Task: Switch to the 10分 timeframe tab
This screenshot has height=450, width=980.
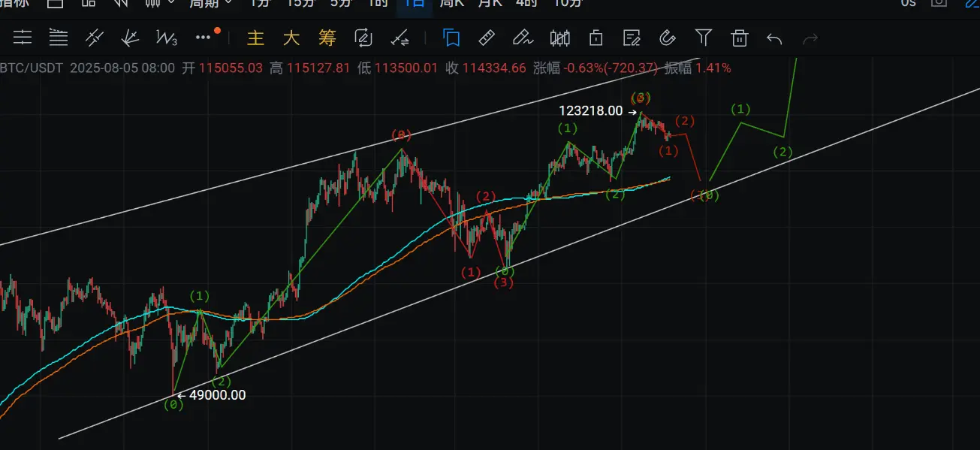Action: click(x=568, y=3)
